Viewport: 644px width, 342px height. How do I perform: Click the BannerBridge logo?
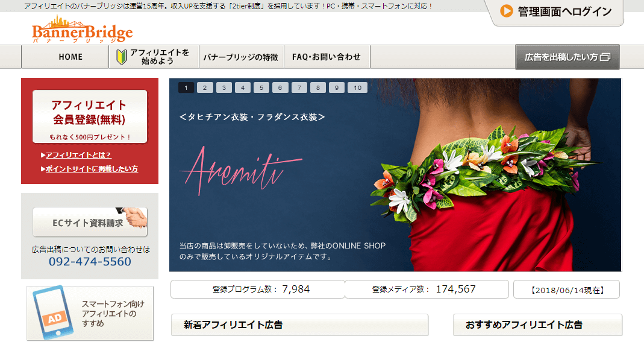point(82,30)
